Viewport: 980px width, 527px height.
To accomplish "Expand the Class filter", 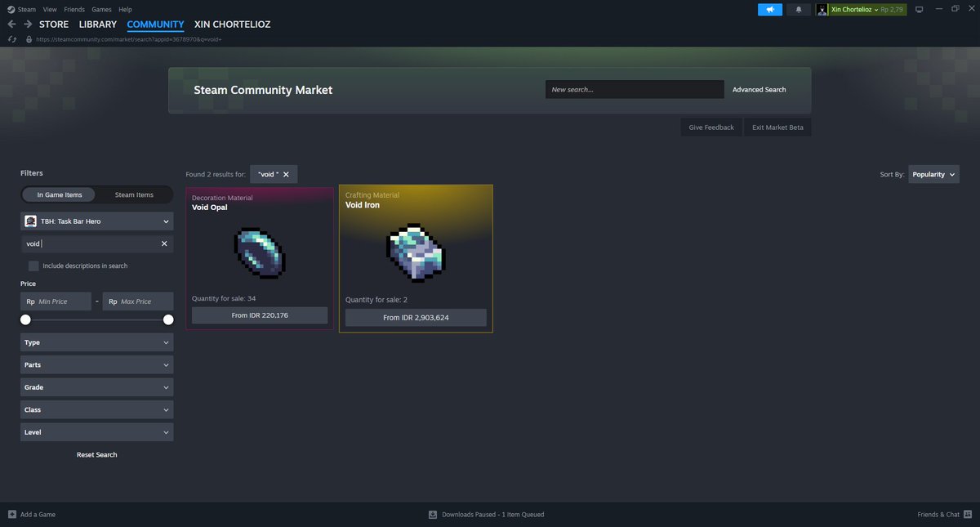I will (x=96, y=409).
